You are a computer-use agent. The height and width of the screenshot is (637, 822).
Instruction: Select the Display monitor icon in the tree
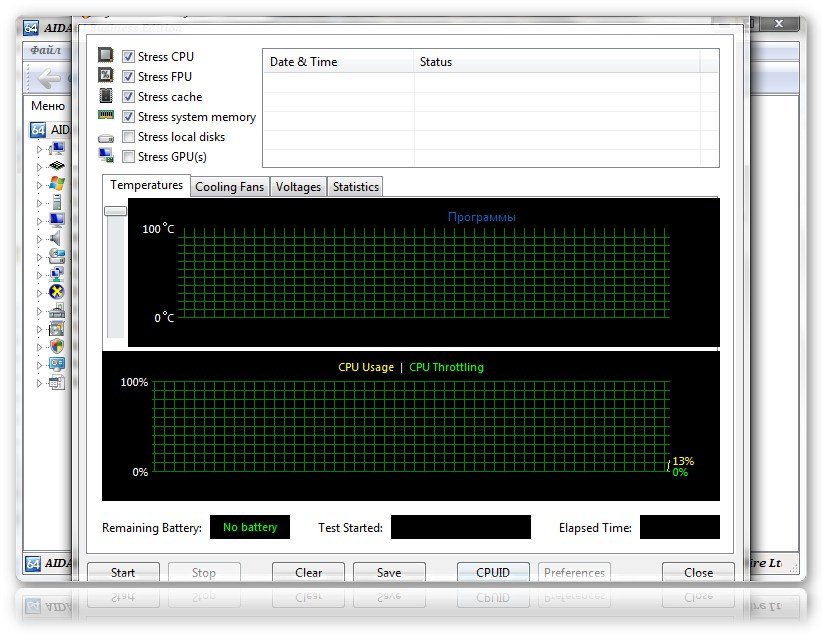57,220
